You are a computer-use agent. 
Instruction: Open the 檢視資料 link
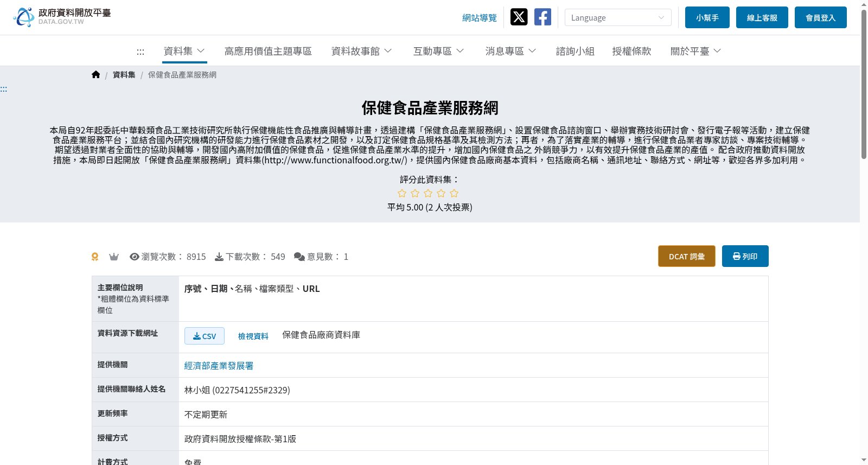click(253, 336)
